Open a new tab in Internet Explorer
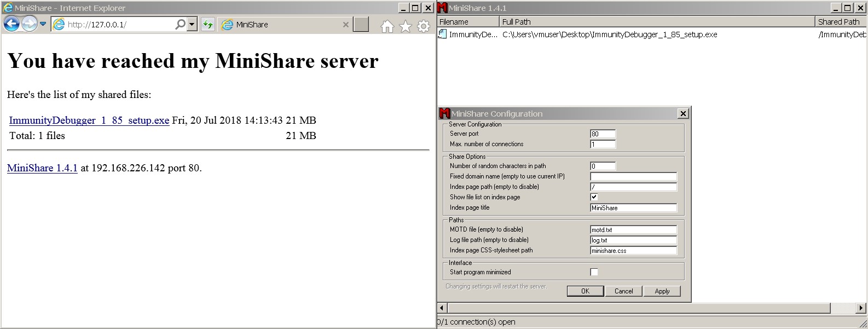 [361, 25]
